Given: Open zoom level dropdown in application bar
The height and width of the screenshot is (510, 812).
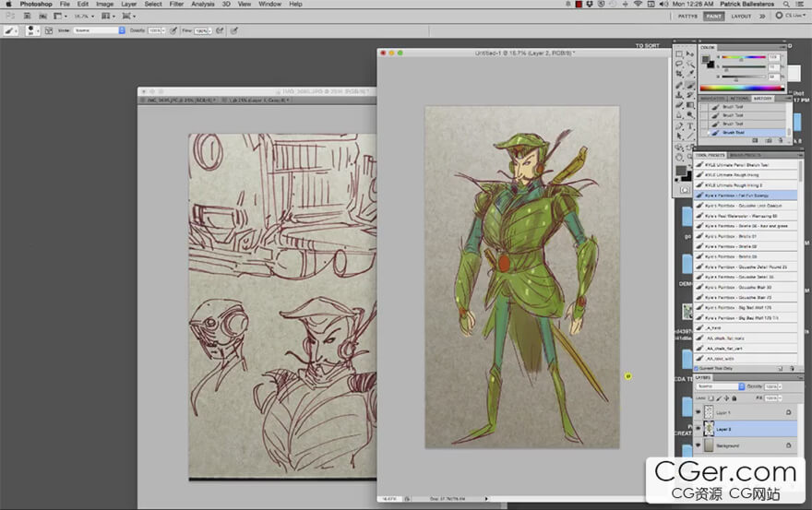Looking at the screenshot, I should [92, 16].
